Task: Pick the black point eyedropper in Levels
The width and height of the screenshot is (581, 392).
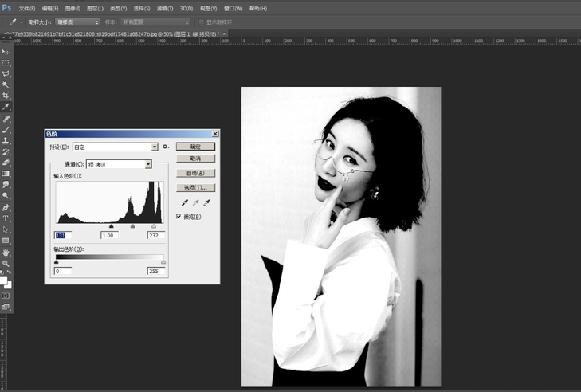Action: pos(184,203)
